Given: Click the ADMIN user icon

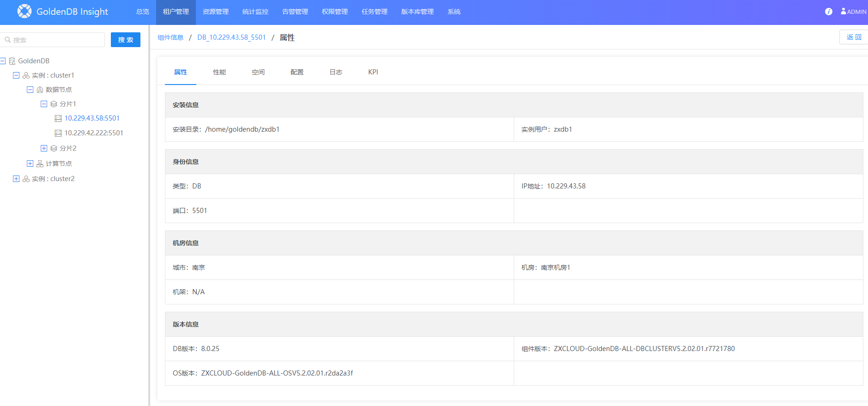Looking at the screenshot, I should 844,11.
